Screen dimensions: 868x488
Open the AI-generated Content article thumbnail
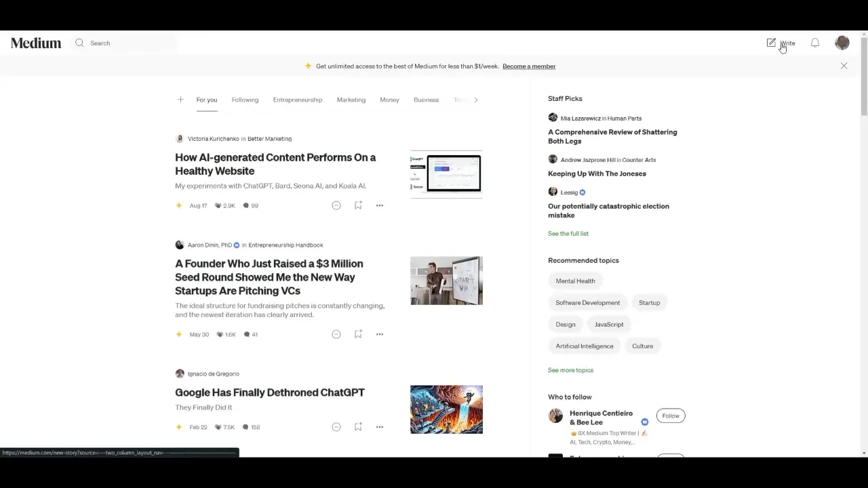(446, 174)
